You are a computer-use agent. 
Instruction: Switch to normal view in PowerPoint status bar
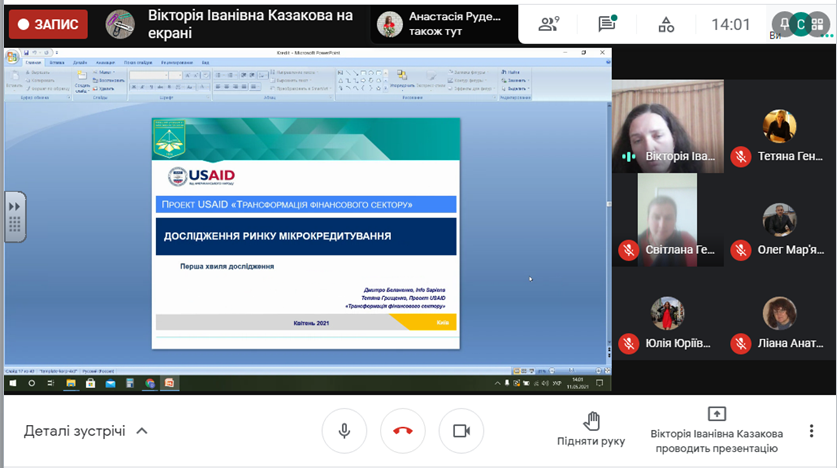tap(516, 370)
